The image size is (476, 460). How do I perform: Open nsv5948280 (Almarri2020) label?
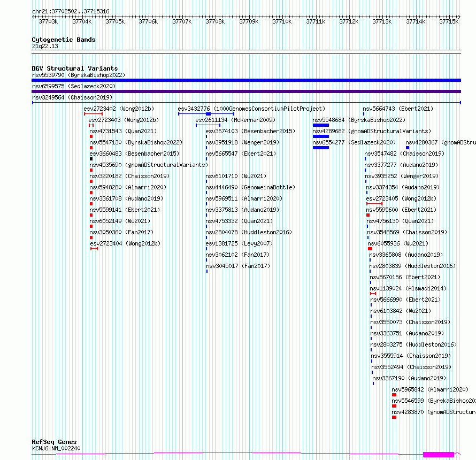[128, 187]
